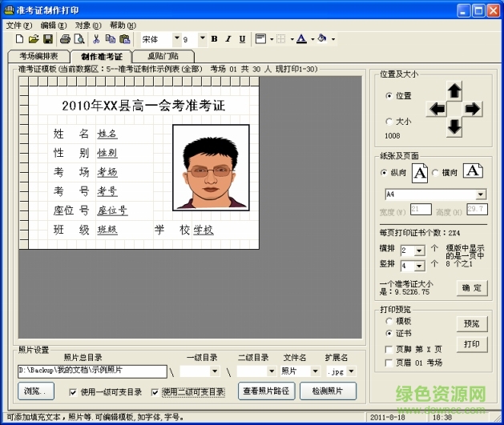Click the landscape page orientation icon
The height and width of the screenshot is (425, 504).
point(473,170)
